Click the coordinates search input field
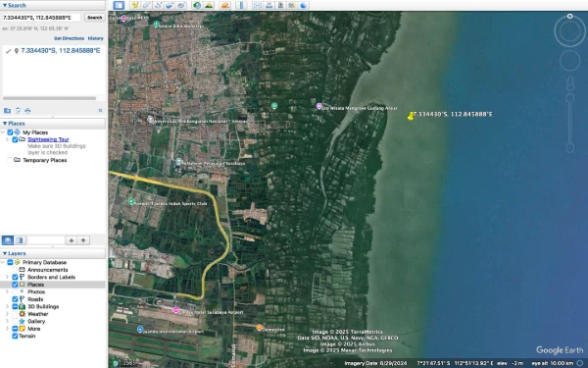The height and width of the screenshot is (368, 588). point(41,18)
